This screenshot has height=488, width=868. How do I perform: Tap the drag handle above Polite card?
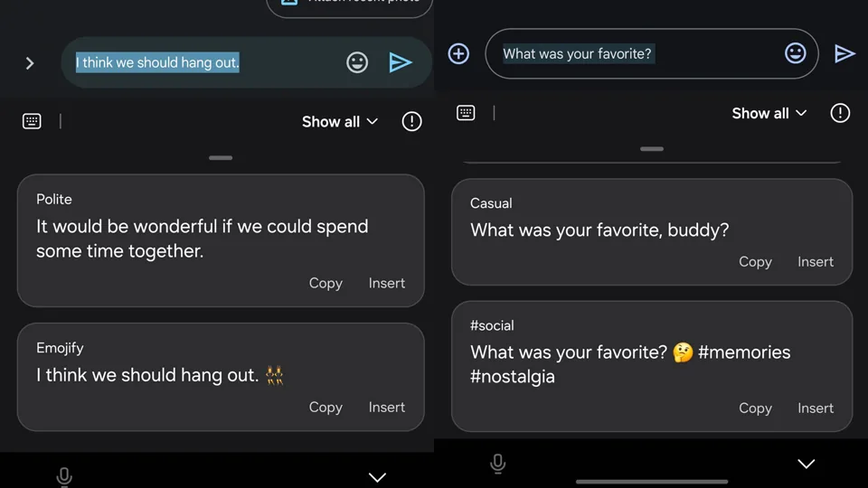[x=221, y=157]
